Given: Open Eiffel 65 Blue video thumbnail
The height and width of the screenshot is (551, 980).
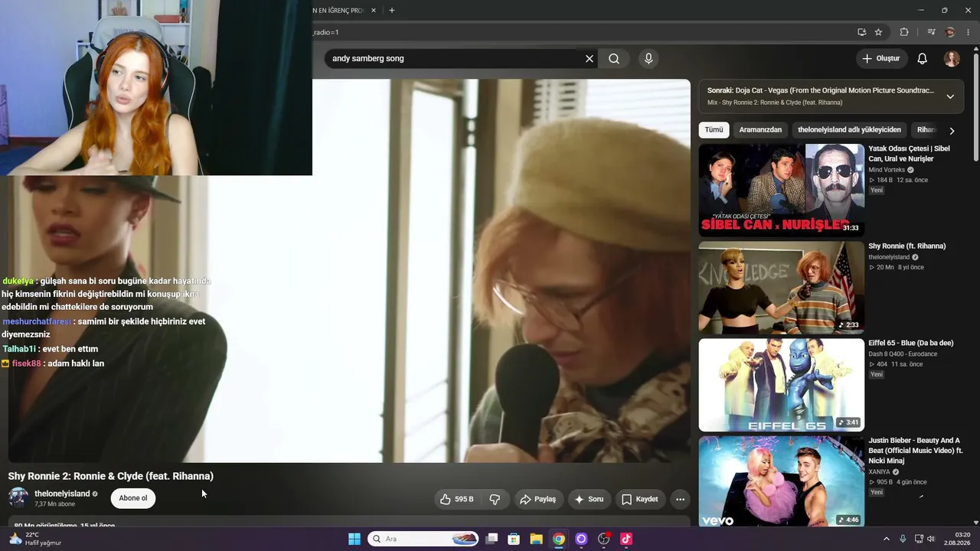Looking at the screenshot, I should point(782,385).
